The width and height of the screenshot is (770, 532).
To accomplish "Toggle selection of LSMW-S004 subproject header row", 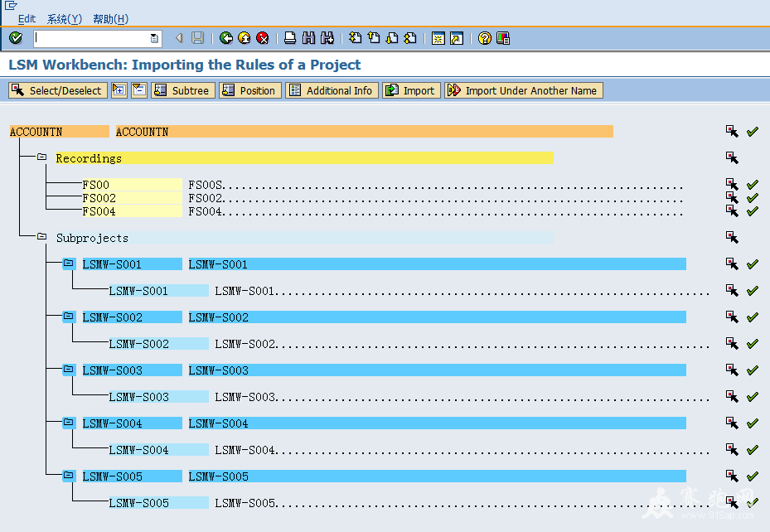I will [732, 423].
